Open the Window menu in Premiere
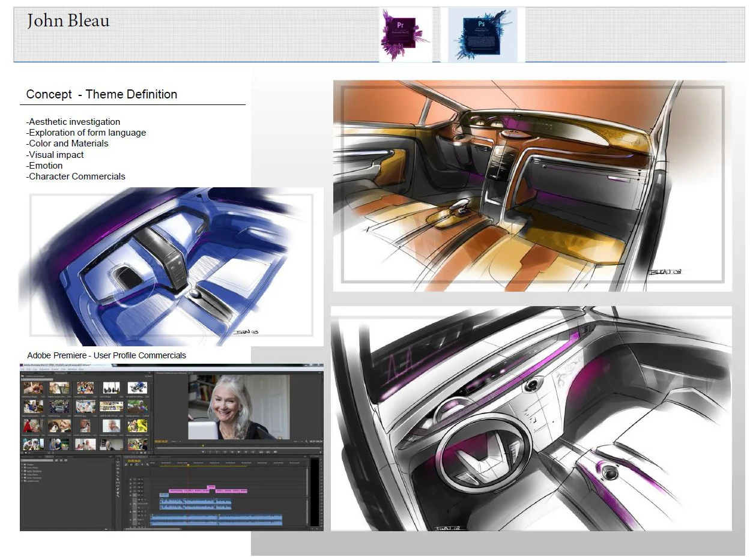Image resolution: width=750 pixels, height=560 pixels. (72, 369)
